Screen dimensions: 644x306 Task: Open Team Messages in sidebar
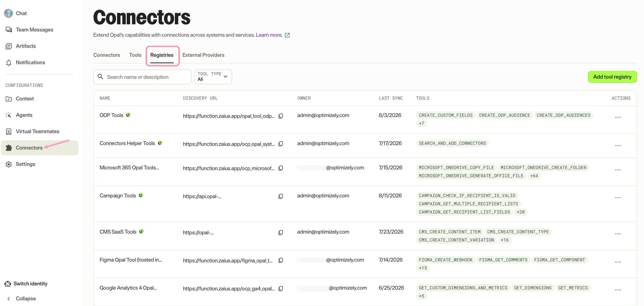[x=34, y=30]
